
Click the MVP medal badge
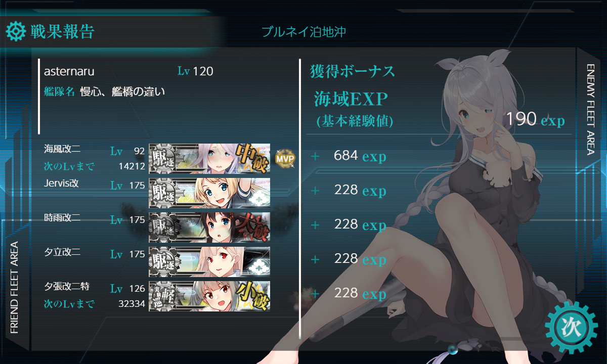(285, 159)
